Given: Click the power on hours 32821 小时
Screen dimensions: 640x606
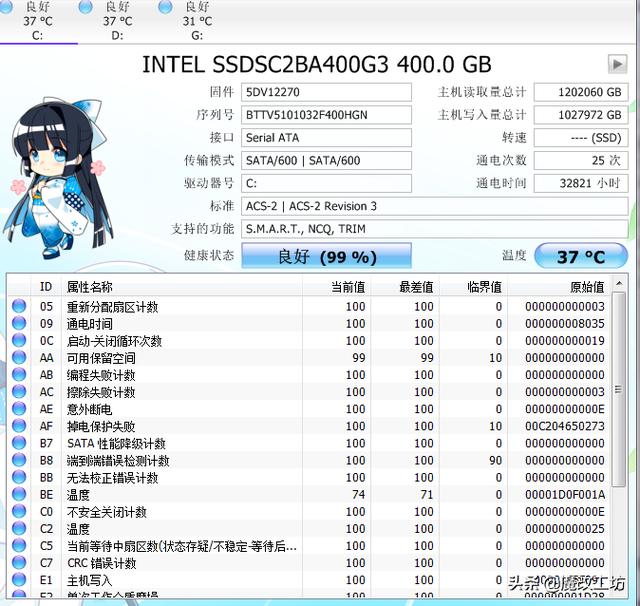Looking at the screenshot, I should 581,184.
